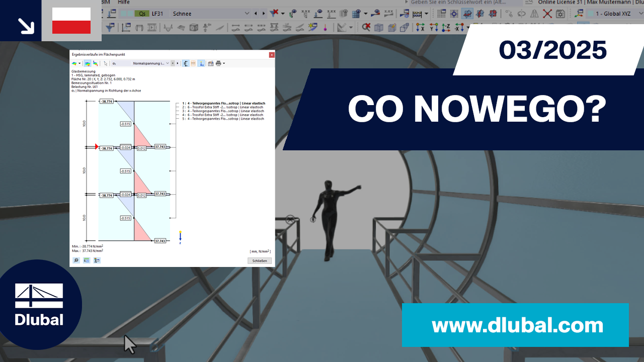Click the film strip animation icon
This screenshot has height=362, width=644.
pyautogui.click(x=152, y=27)
